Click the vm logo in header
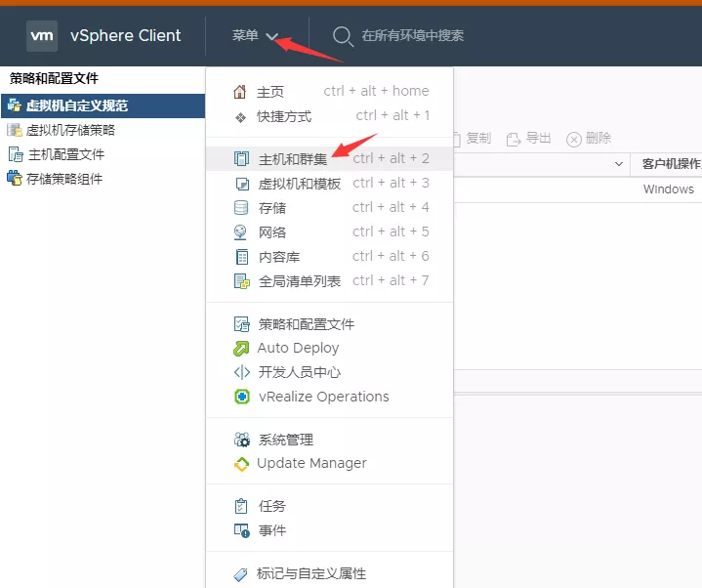The image size is (702, 588). [42, 35]
